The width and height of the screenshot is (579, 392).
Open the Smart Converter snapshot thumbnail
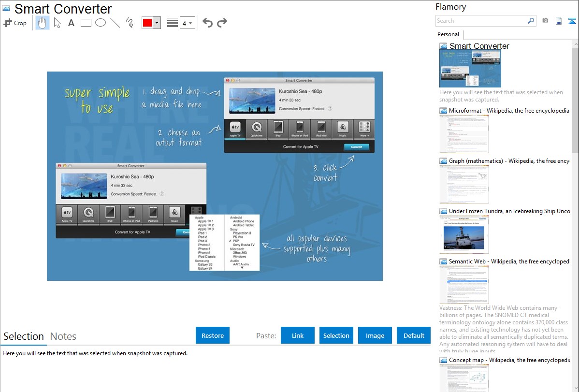coord(470,69)
